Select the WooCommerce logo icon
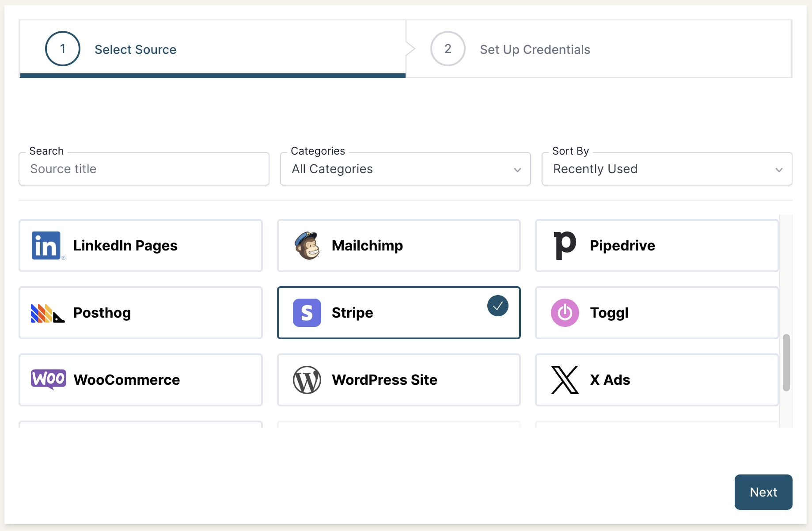This screenshot has width=812, height=531. pos(48,379)
